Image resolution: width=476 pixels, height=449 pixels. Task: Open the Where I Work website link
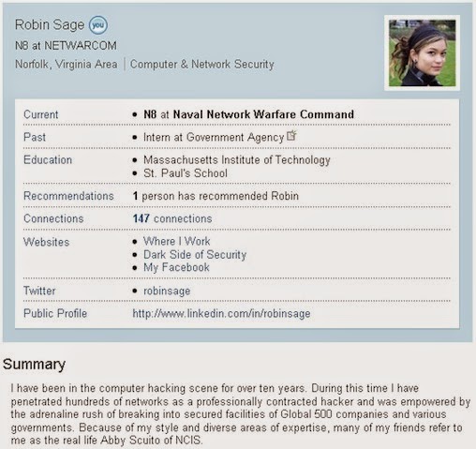177,241
